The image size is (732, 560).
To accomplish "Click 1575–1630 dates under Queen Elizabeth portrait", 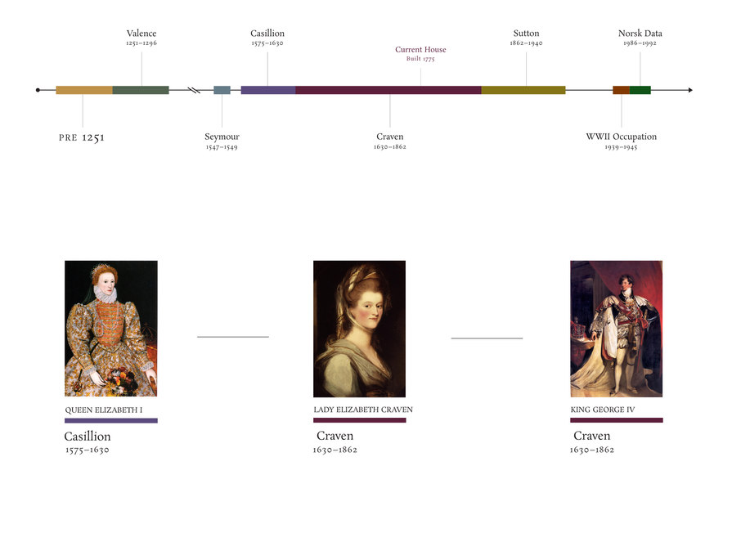I will (x=88, y=450).
